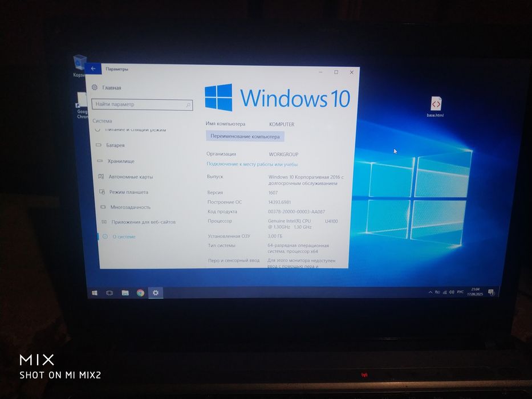Launch Google Chrome from the taskbar
The image size is (532, 399).
pyautogui.click(x=140, y=293)
